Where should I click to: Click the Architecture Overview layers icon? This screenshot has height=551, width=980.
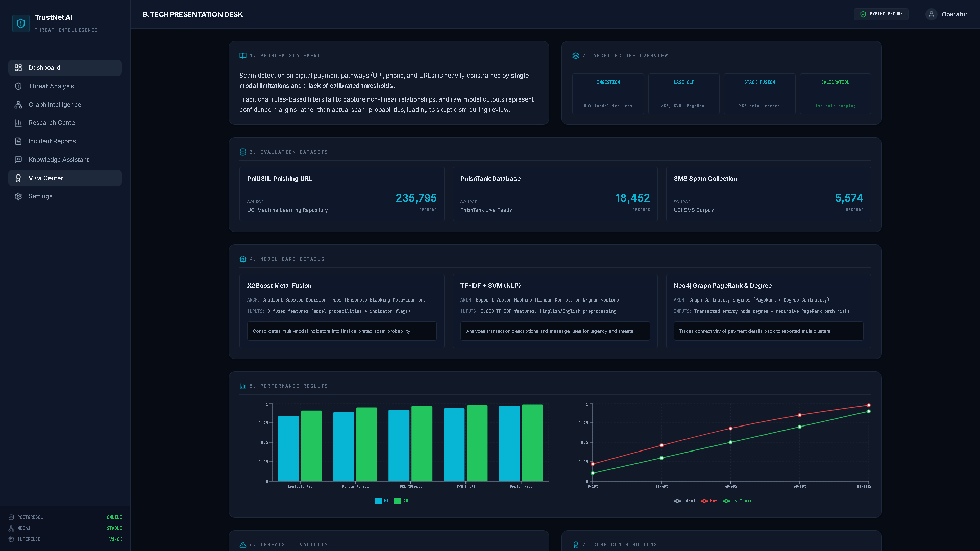(576, 56)
